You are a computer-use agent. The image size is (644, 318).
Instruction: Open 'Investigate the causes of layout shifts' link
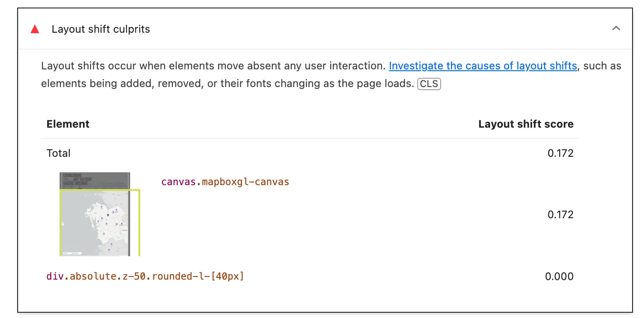coord(483,66)
